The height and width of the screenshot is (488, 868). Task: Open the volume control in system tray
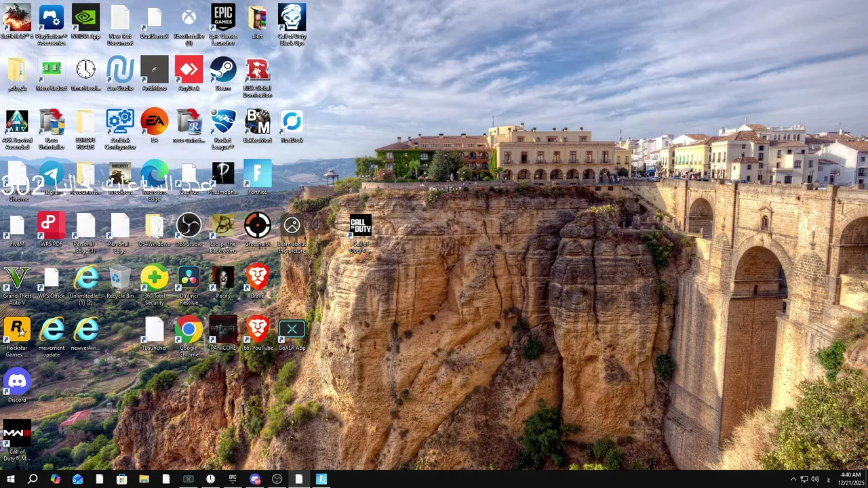pos(814,479)
